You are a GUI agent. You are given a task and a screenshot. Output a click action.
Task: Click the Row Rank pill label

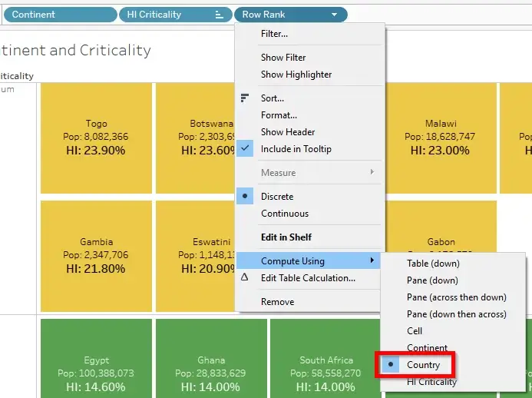(x=263, y=15)
